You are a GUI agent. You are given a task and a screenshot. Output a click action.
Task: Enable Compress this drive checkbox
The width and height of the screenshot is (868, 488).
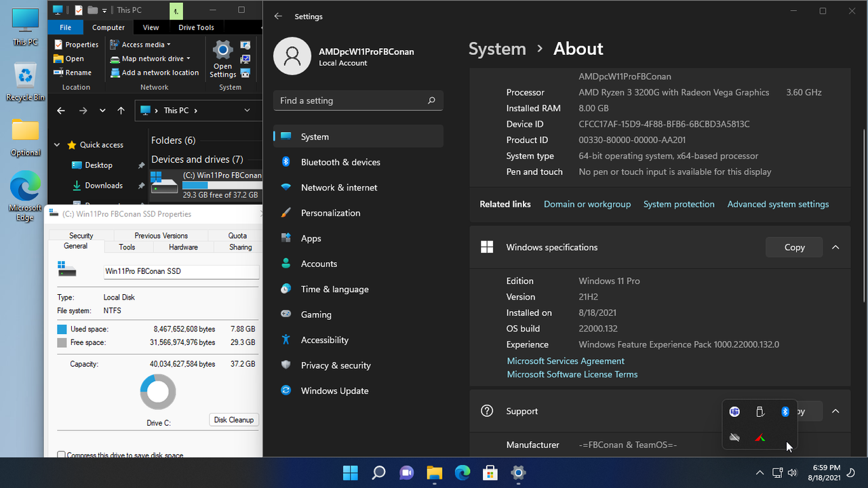(x=62, y=455)
